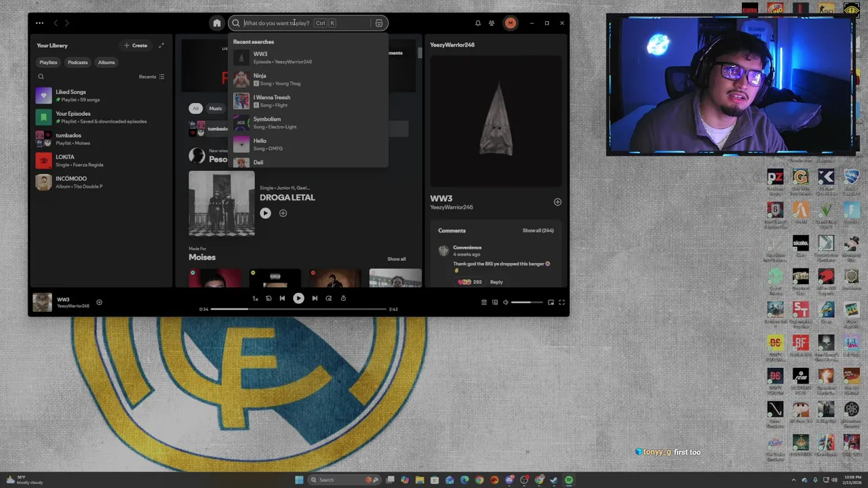868x488 pixels.
Task: Open INCÓMODO album in library
Action: (x=100, y=182)
